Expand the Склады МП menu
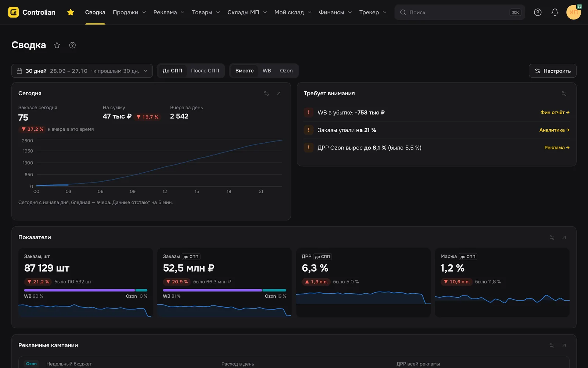Screen dimensions: 588x368 247,12
